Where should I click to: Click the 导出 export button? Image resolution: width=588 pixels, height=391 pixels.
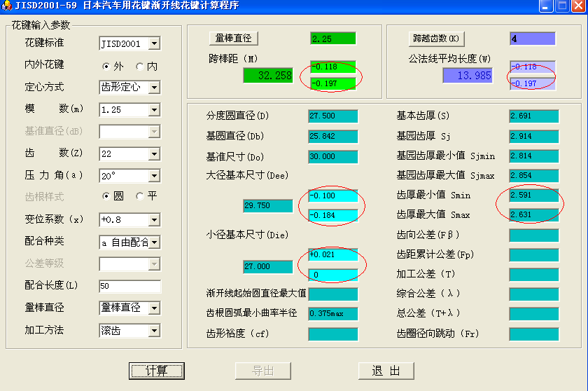tap(263, 371)
